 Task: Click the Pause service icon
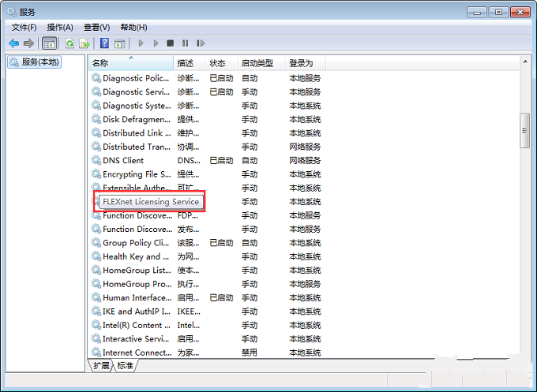click(186, 43)
